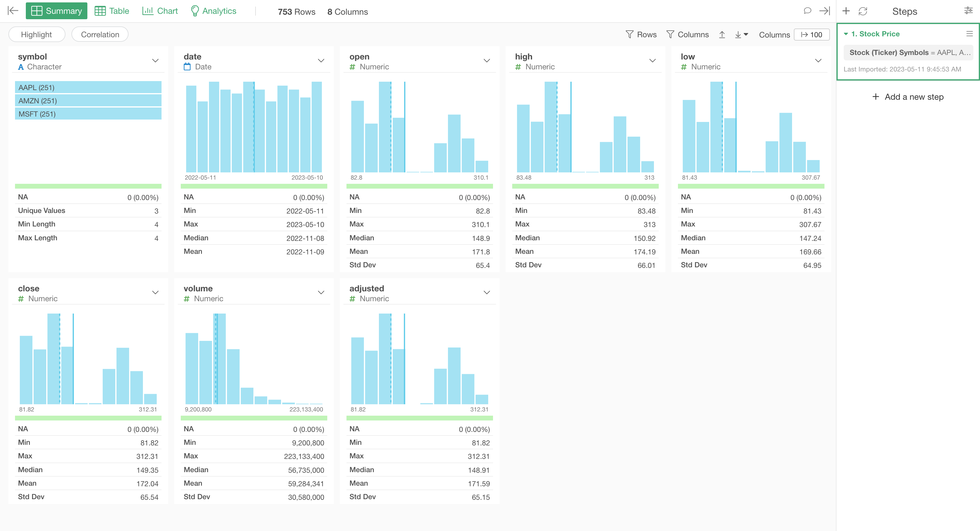980x531 pixels.
Task: Collapse the left sidebar with the arrow icon
Action: [13, 11]
